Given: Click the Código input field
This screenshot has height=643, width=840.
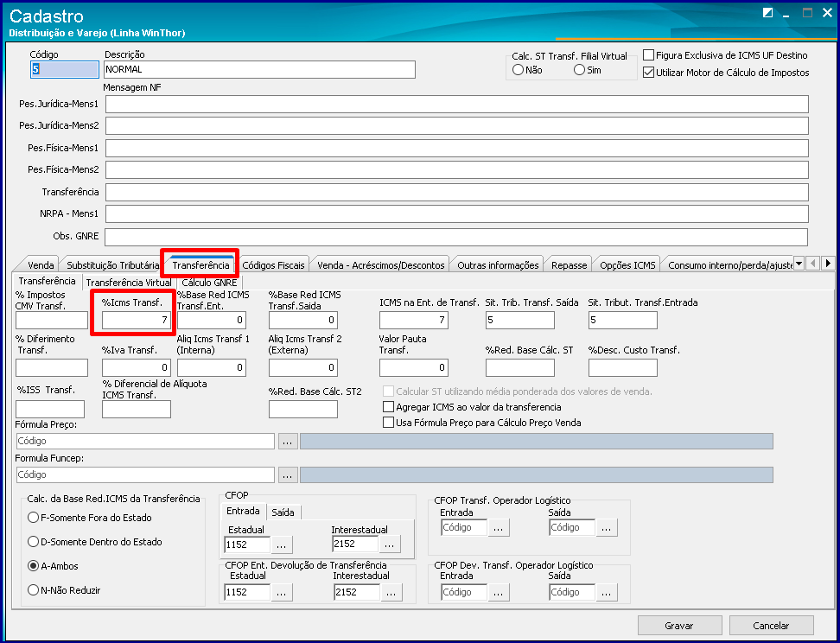Looking at the screenshot, I should [65, 69].
